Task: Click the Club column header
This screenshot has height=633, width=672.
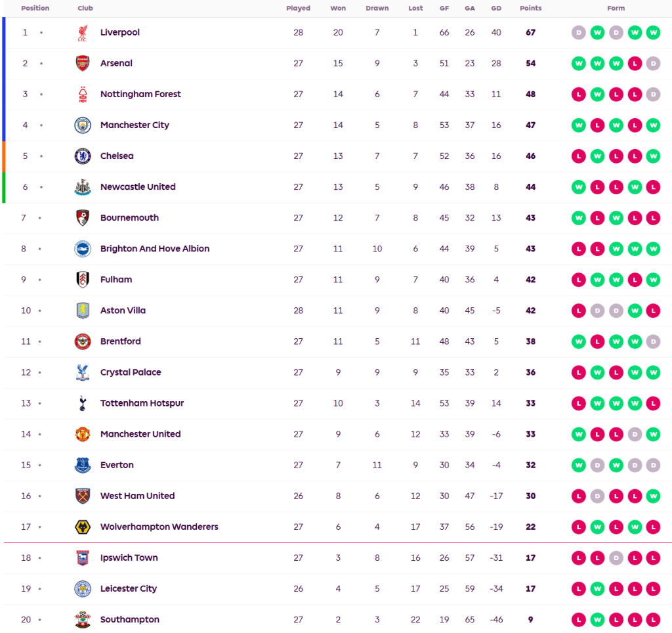Action: point(85,9)
